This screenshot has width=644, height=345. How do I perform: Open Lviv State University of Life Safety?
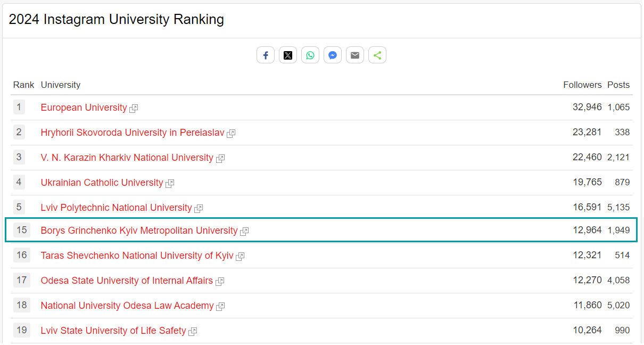pos(113,331)
